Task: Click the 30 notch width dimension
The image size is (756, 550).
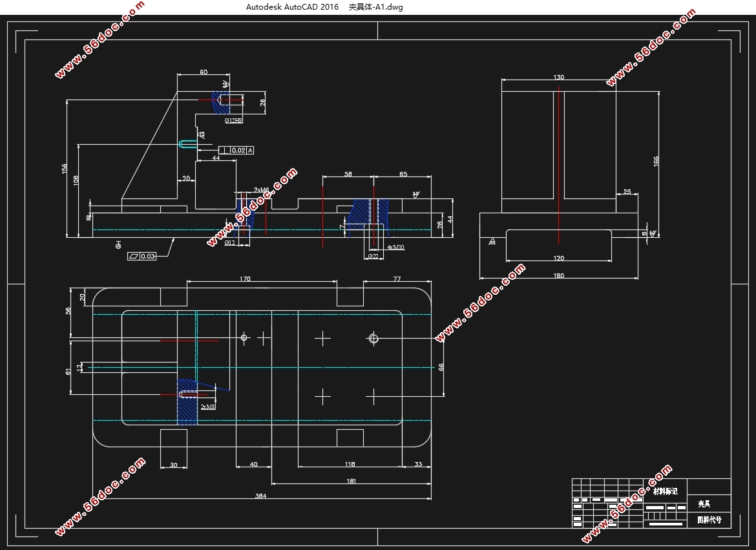Action: (174, 465)
